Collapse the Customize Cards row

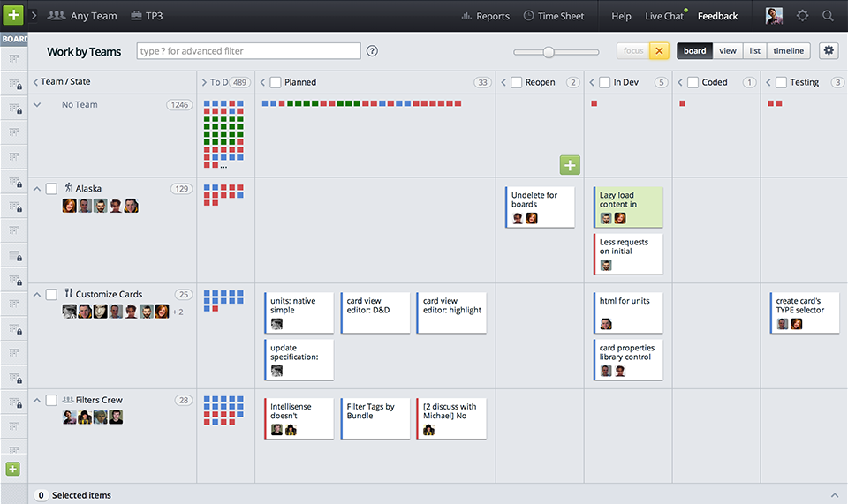pyautogui.click(x=37, y=295)
